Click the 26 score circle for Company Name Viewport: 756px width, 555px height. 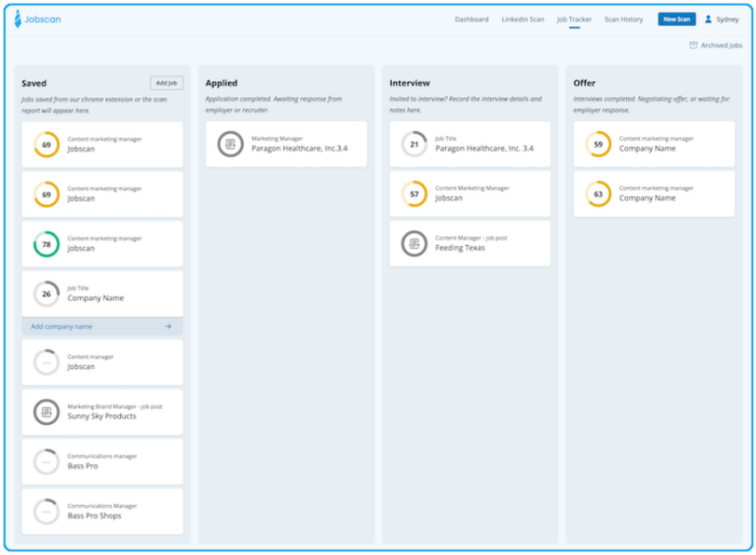click(46, 293)
